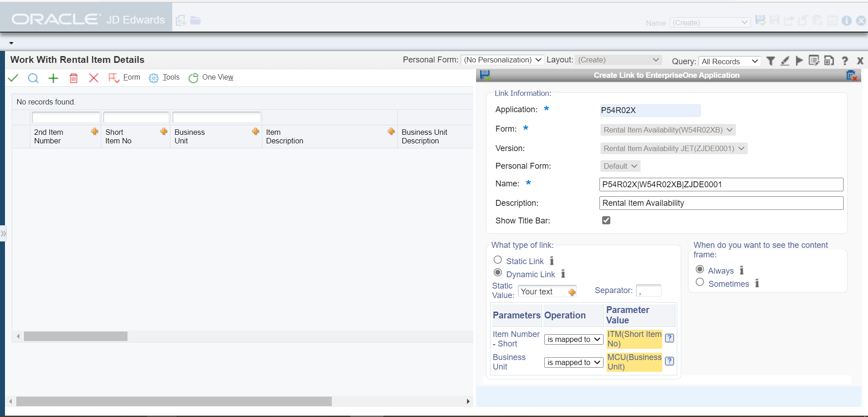The width and height of the screenshot is (868, 417).
Task: Save the link using the Create Link panel disk icon
Action: pyautogui.click(x=485, y=75)
